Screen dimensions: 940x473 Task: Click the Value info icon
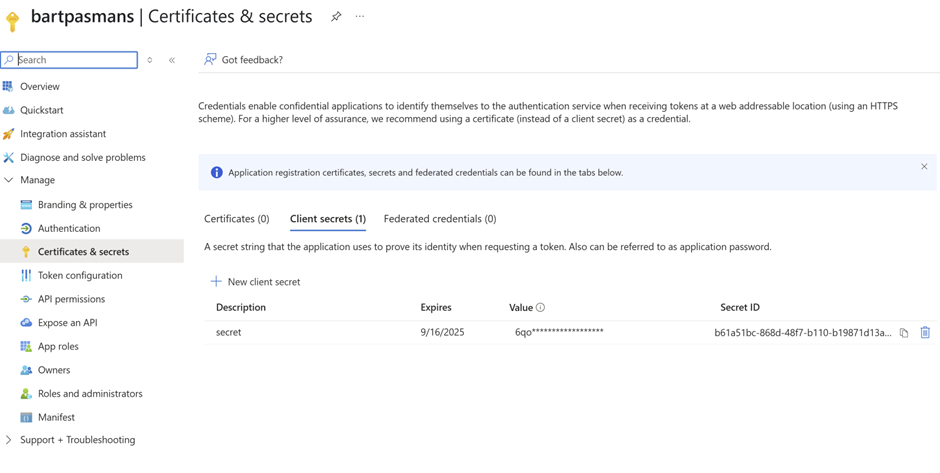pyautogui.click(x=540, y=308)
